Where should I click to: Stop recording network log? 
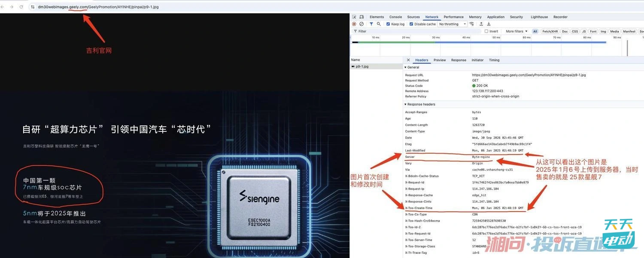coord(354,24)
